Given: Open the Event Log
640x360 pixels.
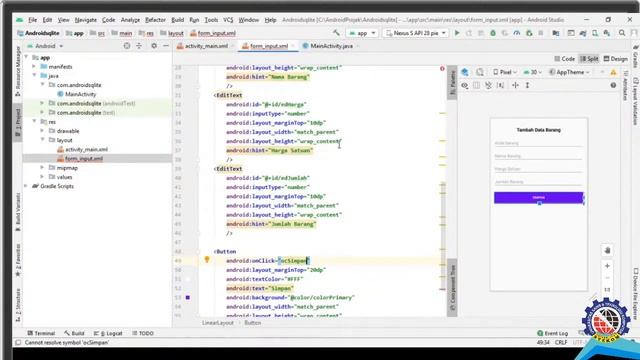Looking at the screenshot, I should coord(552,333).
